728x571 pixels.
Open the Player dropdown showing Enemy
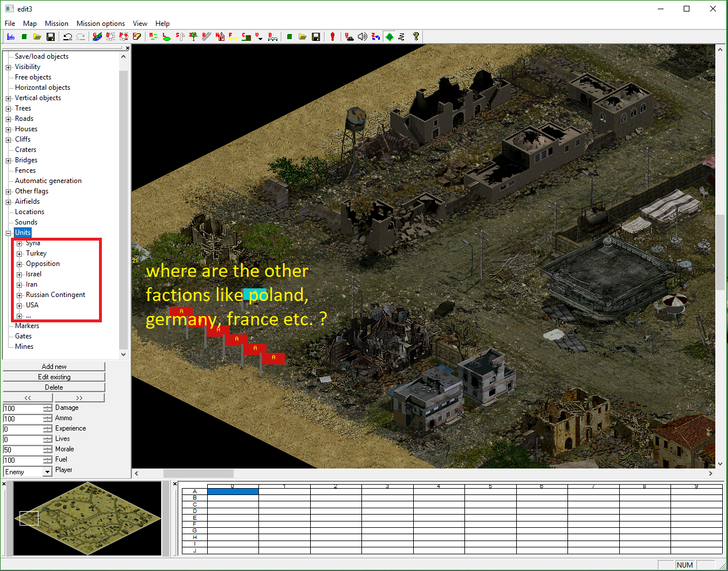click(28, 472)
